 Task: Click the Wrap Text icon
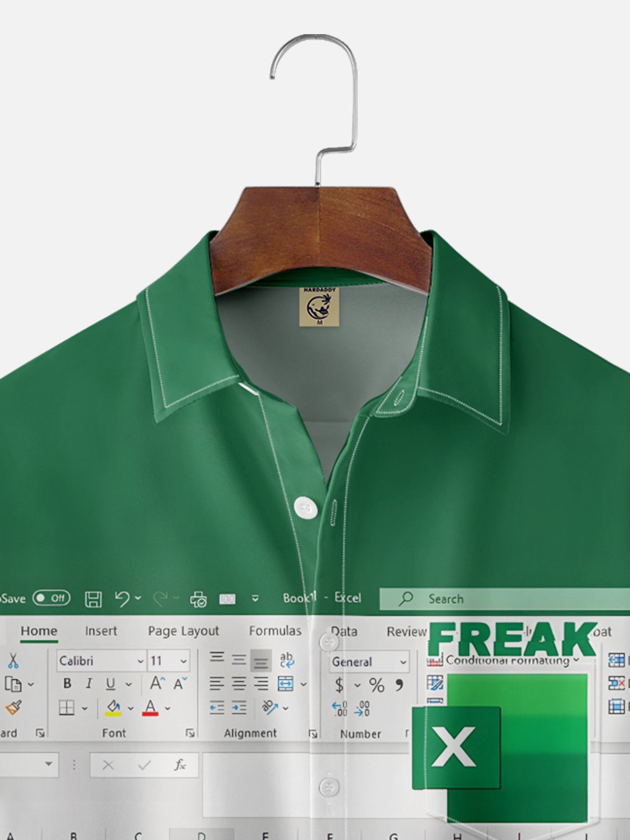287,660
